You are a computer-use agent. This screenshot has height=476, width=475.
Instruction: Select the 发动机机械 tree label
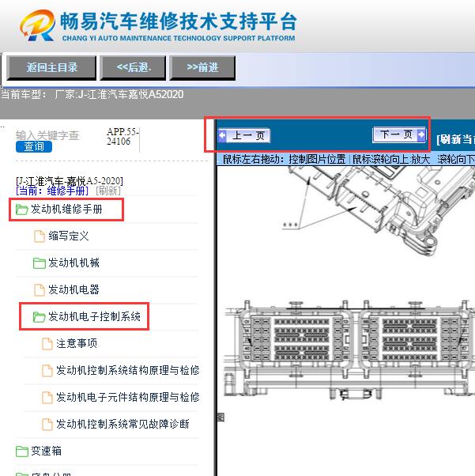(x=74, y=263)
